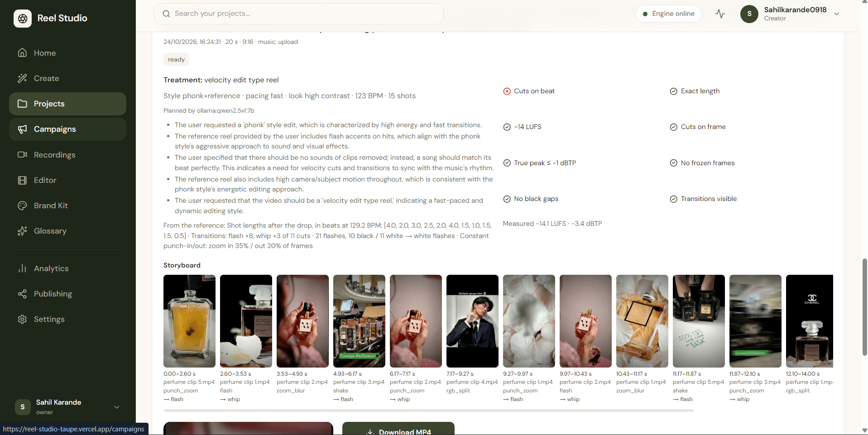Click the Engine online status pill
868x435 pixels.
point(668,14)
